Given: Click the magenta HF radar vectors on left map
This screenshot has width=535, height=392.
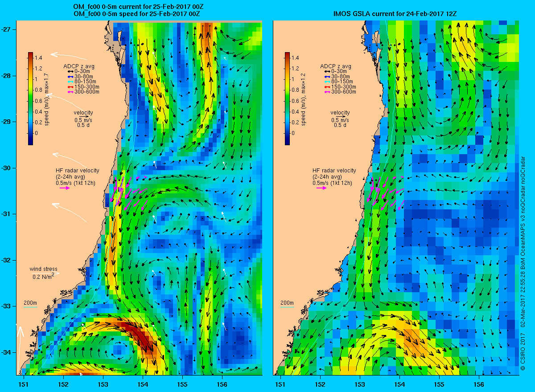Looking at the screenshot, I should pyautogui.click(x=129, y=192).
